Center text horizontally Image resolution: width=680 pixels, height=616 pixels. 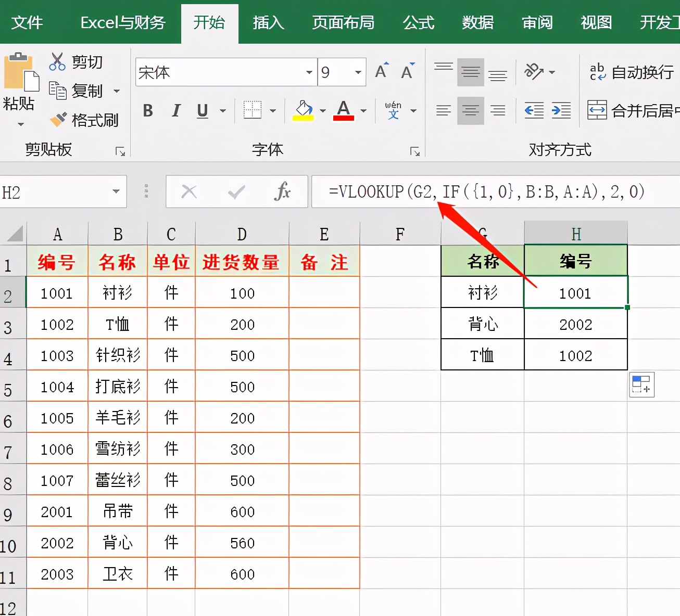click(471, 110)
